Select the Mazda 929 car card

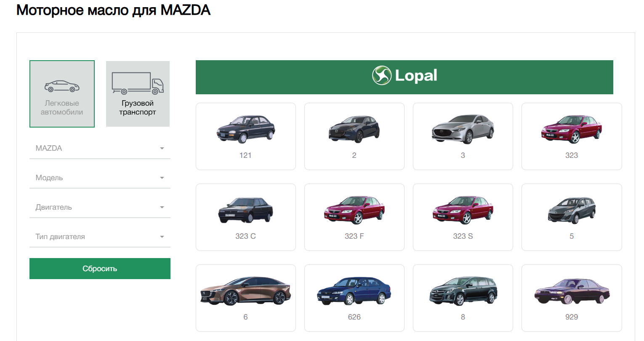(x=572, y=298)
